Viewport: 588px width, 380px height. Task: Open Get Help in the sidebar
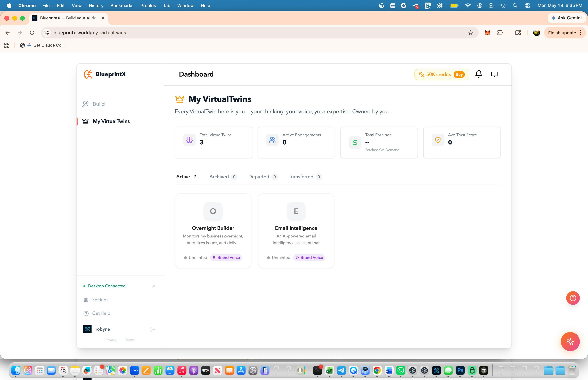coord(97,313)
